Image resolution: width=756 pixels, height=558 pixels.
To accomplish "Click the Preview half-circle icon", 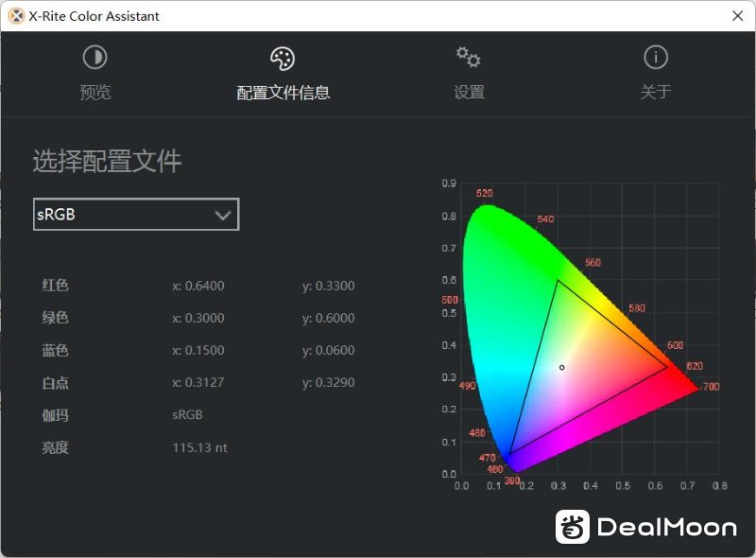I will coord(95,58).
